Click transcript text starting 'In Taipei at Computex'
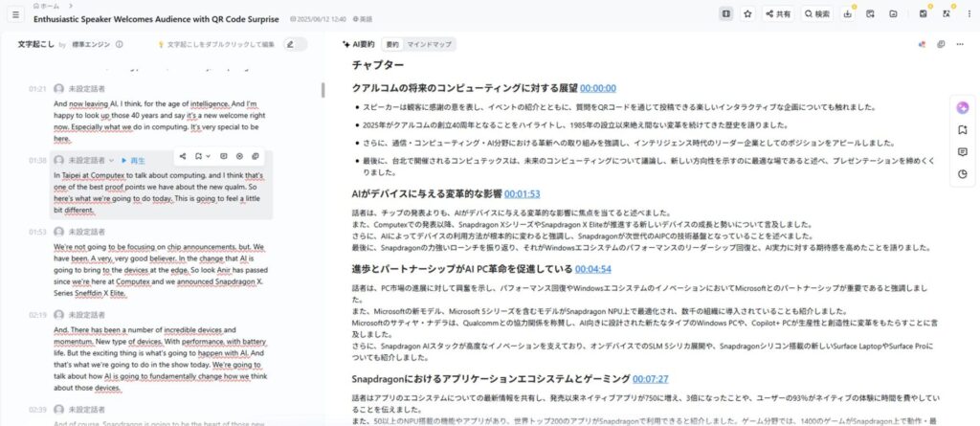 tap(160, 193)
